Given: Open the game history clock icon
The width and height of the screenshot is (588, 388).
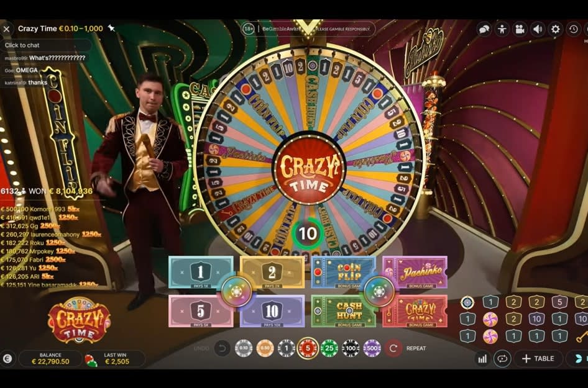Looking at the screenshot, I should tap(573, 29).
